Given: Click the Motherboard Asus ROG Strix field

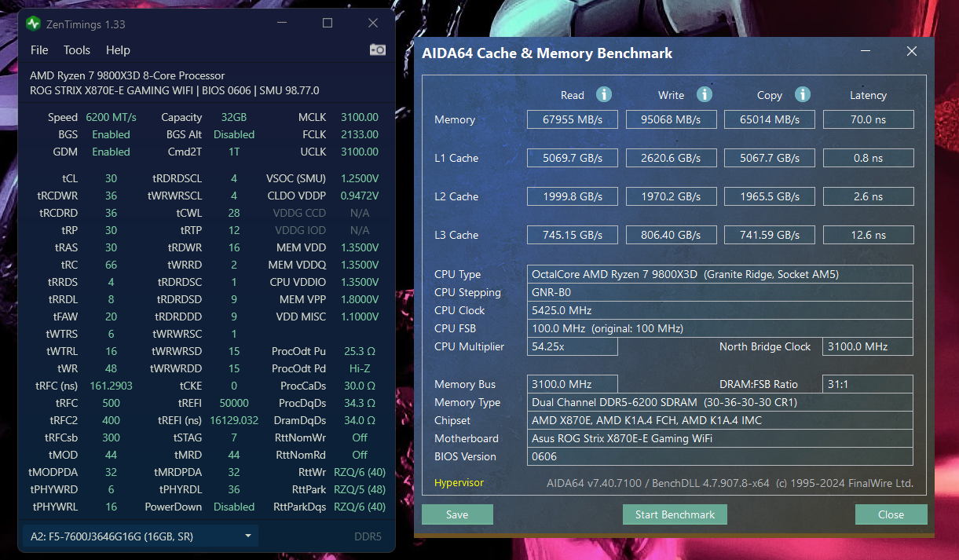Looking at the screenshot, I should [x=720, y=438].
